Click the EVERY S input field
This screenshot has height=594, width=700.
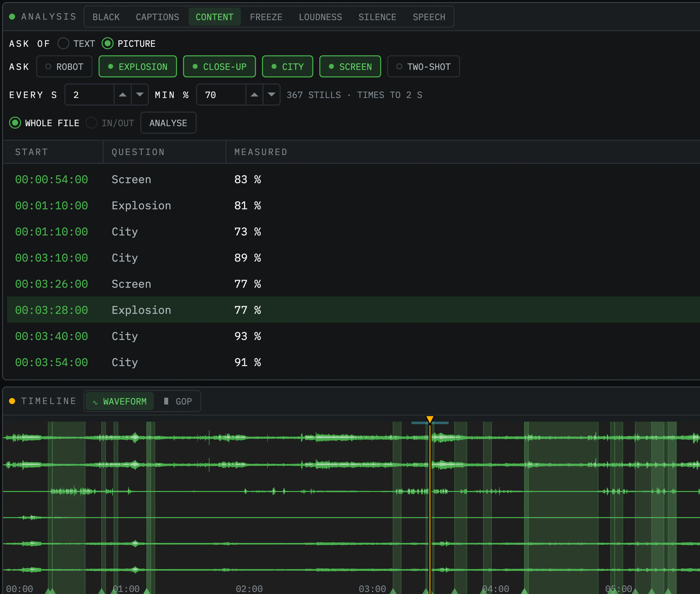[x=90, y=95]
